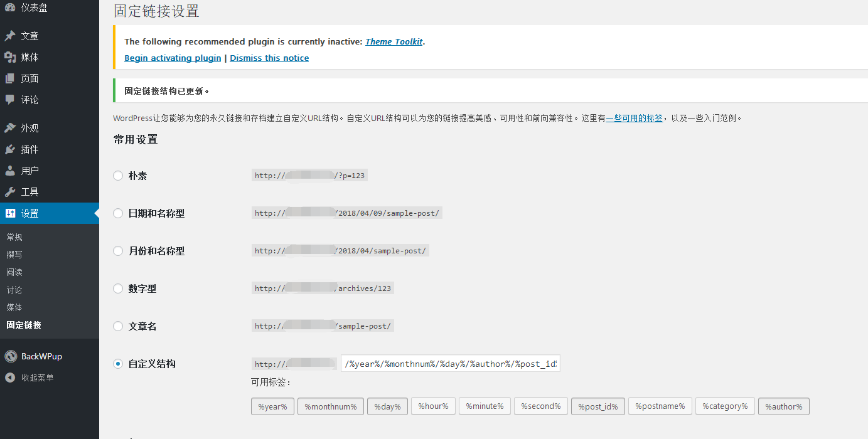Click the Dashboard gauge icon in sidebar
868x439 pixels.
(x=10, y=8)
